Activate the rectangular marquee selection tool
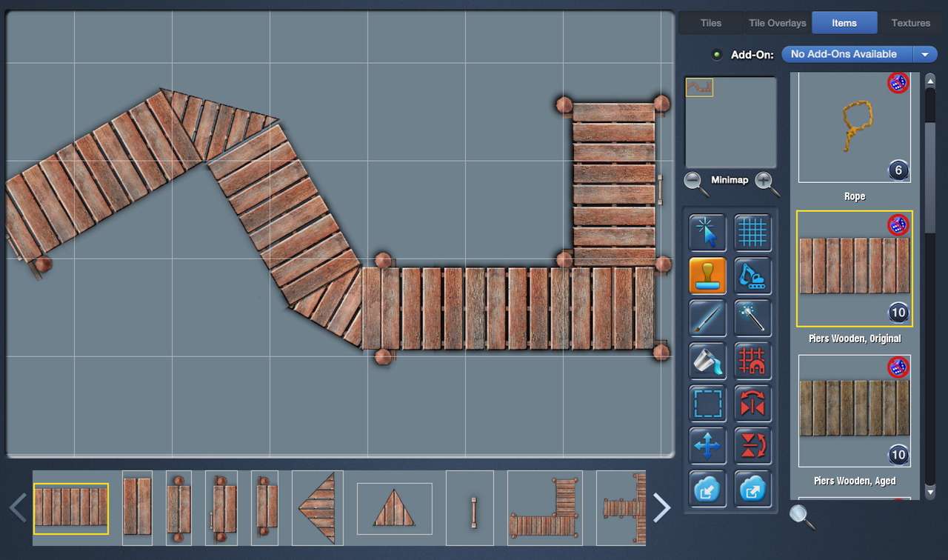Image resolution: width=948 pixels, height=560 pixels. [x=707, y=404]
